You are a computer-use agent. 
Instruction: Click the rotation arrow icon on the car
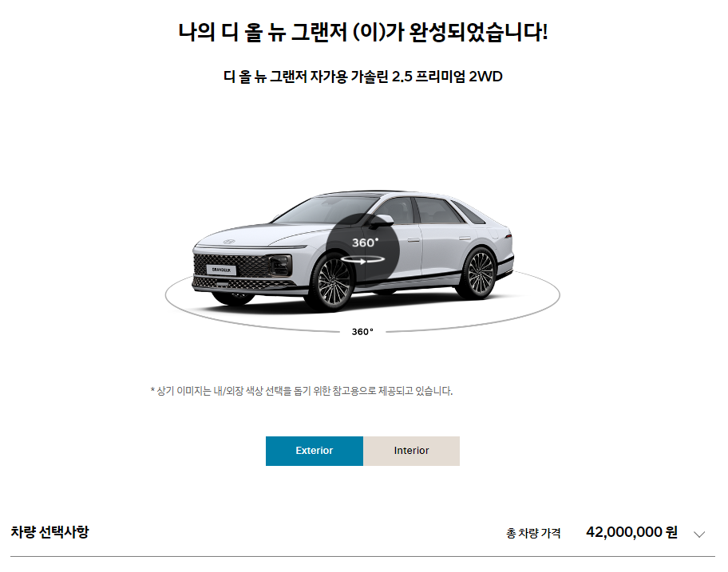[362, 260]
